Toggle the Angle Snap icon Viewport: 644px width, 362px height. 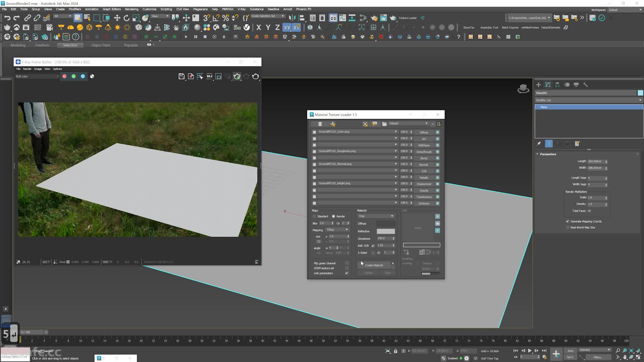[216, 18]
